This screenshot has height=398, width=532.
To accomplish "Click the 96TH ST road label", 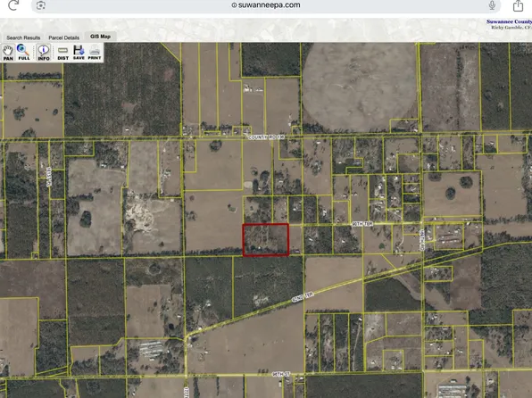I will (281, 374).
